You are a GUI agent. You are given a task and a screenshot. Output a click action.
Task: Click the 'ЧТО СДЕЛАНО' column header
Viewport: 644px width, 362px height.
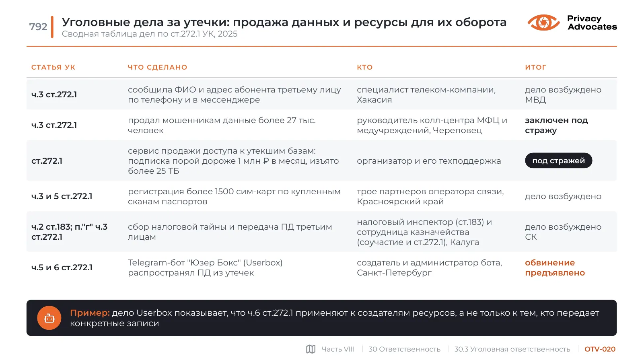pos(157,67)
